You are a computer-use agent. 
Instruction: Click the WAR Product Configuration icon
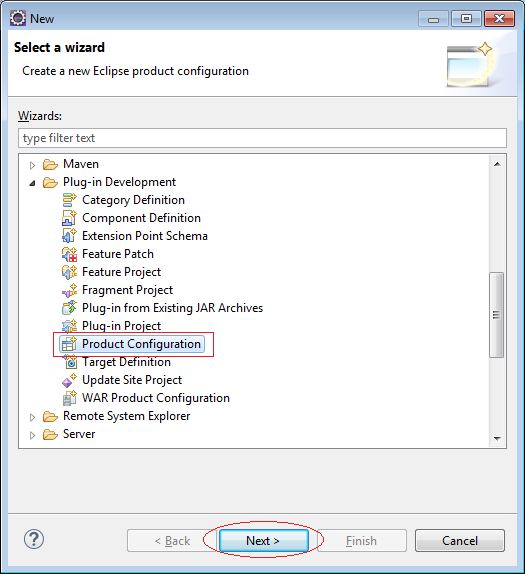point(69,398)
